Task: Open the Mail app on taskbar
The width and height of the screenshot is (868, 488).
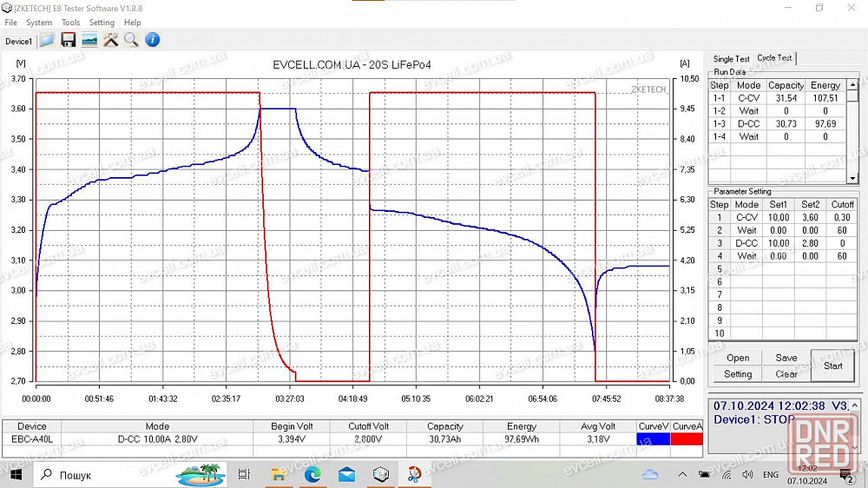Action: click(x=347, y=475)
